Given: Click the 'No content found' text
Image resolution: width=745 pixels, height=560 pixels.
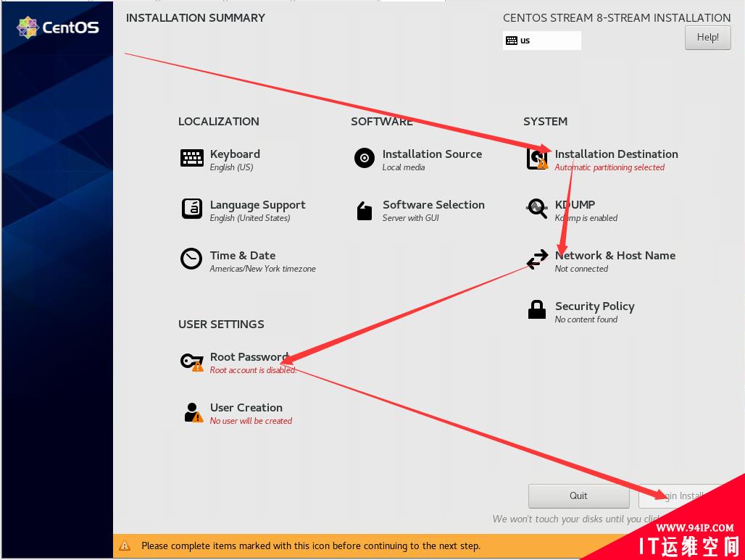Looking at the screenshot, I should (586, 319).
